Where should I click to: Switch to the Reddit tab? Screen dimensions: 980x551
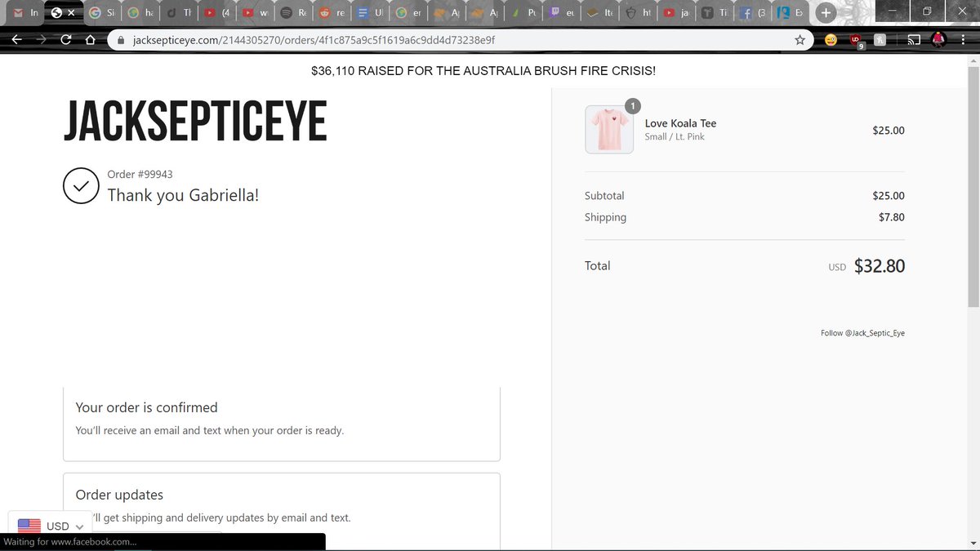pyautogui.click(x=333, y=13)
